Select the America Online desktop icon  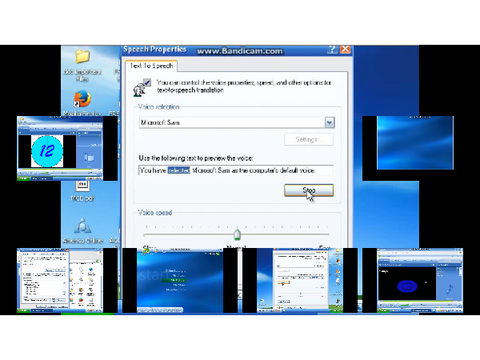pyautogui.click(x=82, y=231)
